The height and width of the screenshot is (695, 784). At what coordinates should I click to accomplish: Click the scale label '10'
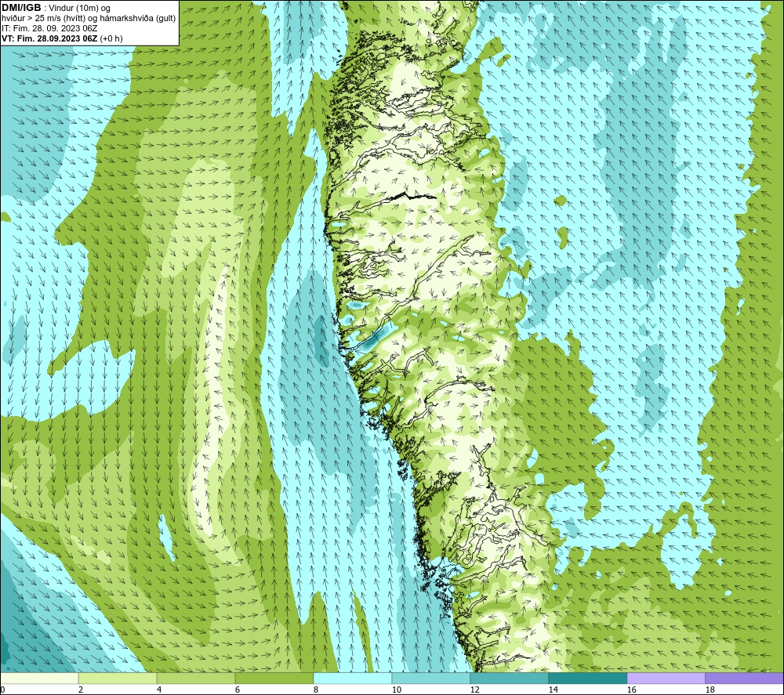coord(396,690)
